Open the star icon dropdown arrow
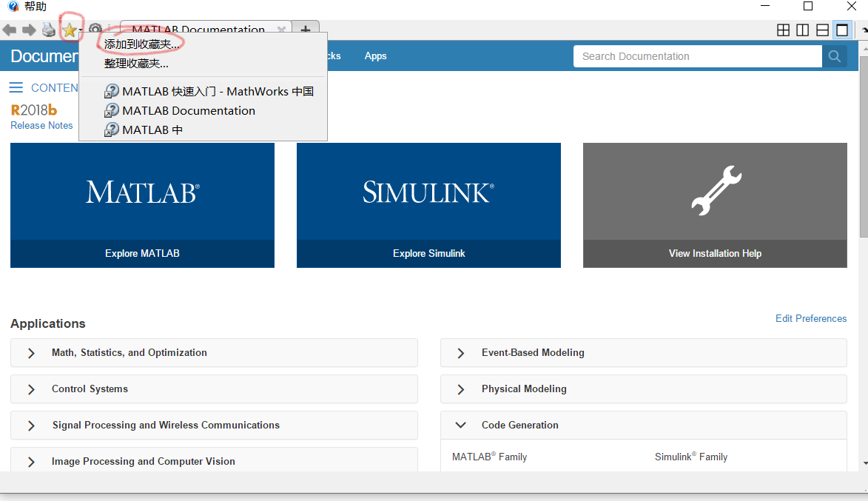The image size is (868, 501). [x=81, y=30]
